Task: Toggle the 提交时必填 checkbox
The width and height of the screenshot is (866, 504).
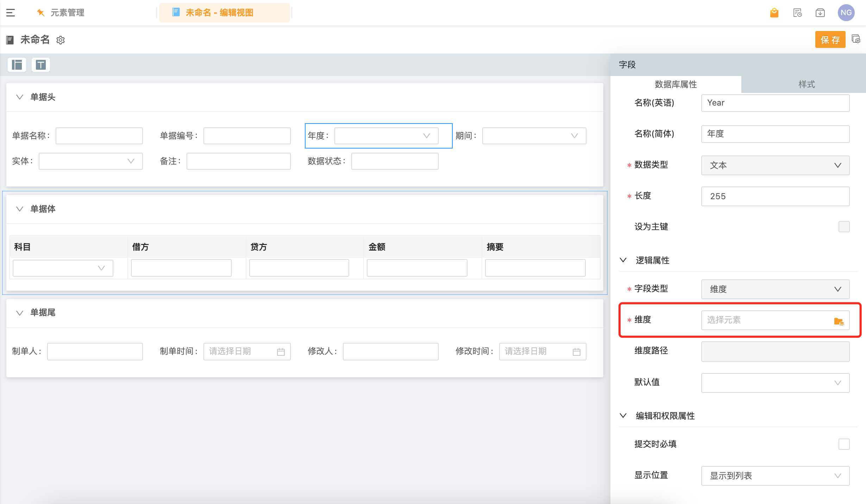Action: point(844,444)
